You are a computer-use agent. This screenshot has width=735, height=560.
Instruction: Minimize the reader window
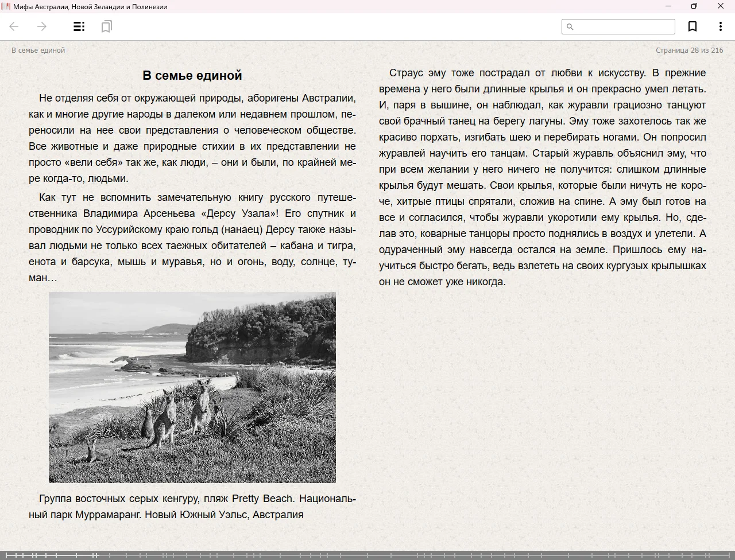pos(668,6)
